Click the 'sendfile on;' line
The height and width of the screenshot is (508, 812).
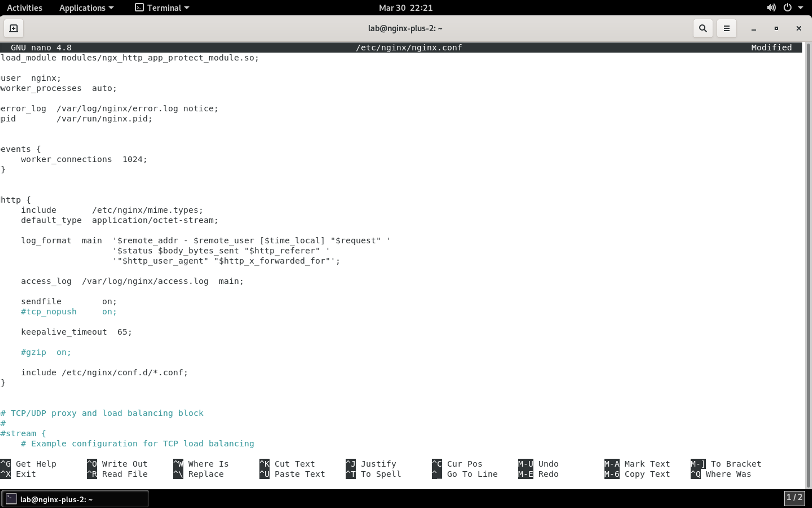(69, 301)
